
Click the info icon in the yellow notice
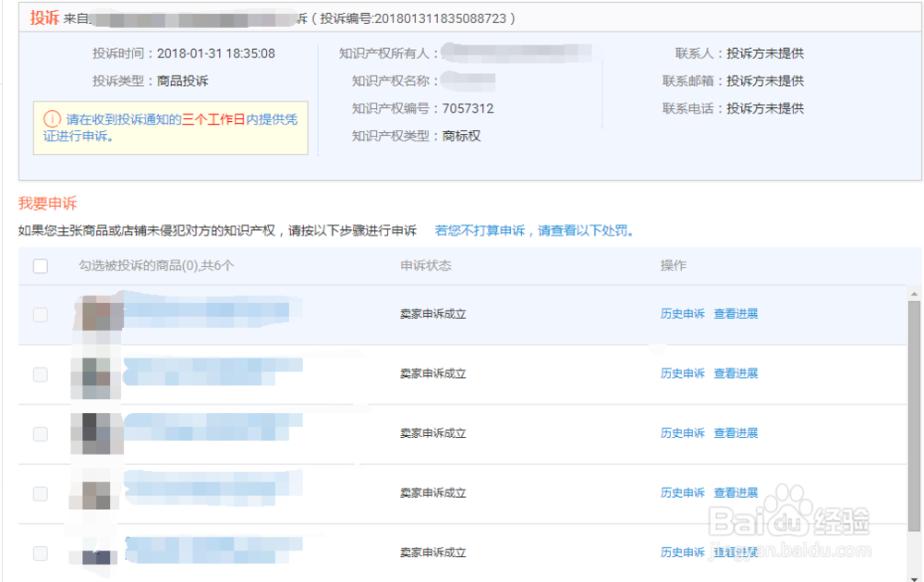point(52,119)
